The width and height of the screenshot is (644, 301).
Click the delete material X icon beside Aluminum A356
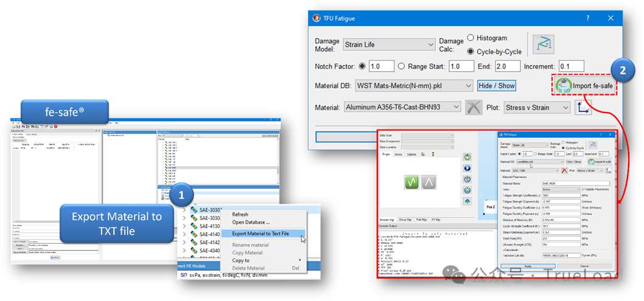click(474, 108)
